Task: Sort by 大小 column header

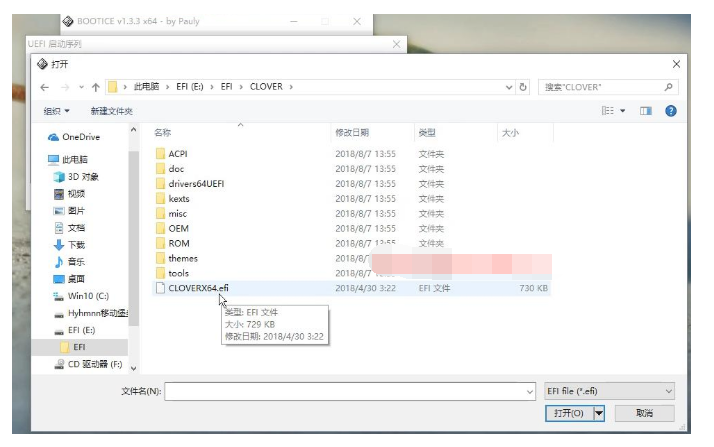Action: (x=510, y=132)
